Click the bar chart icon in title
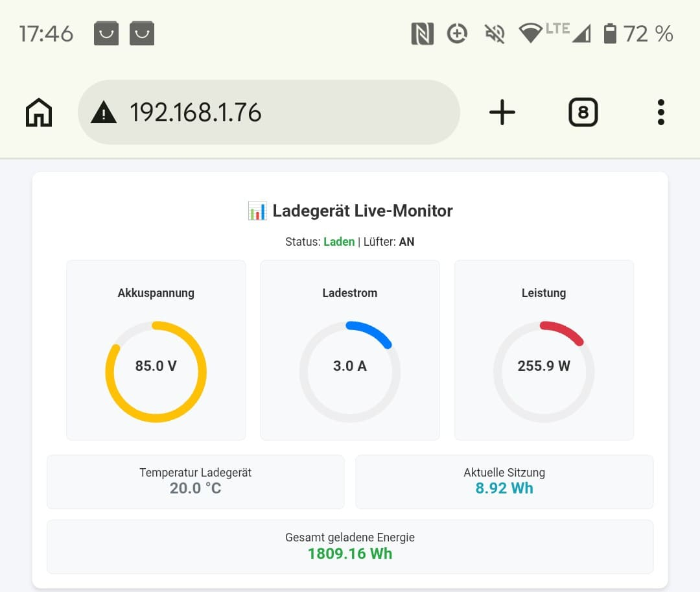This screenshot has height=592, width=700. click(257, 211)
